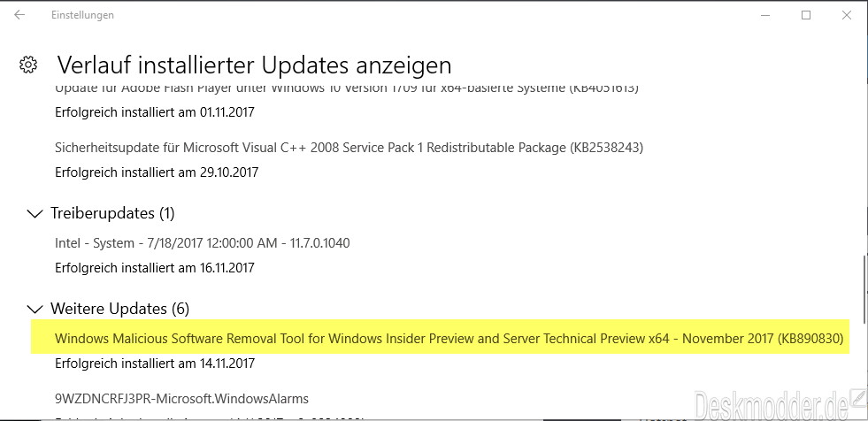Screen dimensions: 868x421
Task: Click the Einstellungen window title text
Action: coord(82,16)
